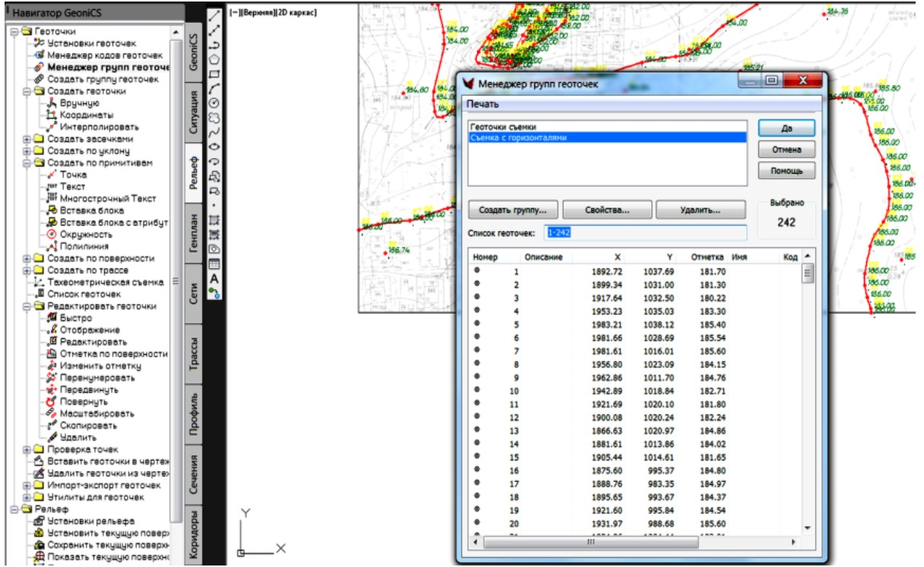Screen dimensions: 924x567
Task: Switch to the GeoniCS side tab
Action: click(x=195, y=53)
